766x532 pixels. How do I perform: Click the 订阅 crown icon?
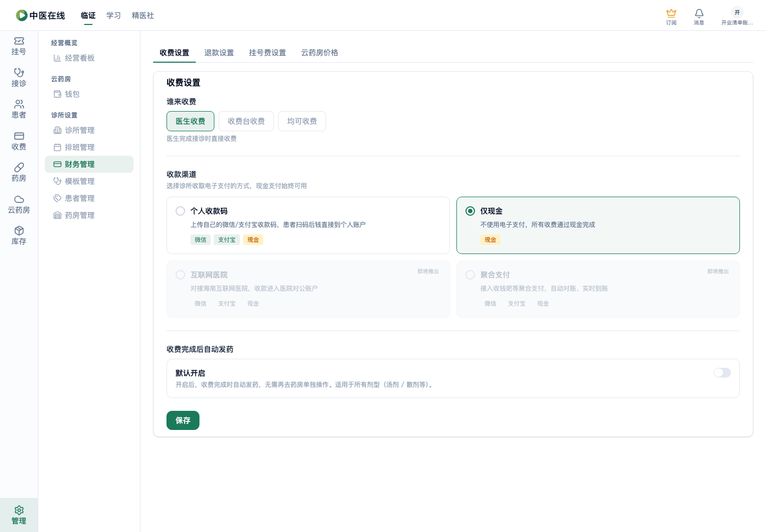pos(671,13)
